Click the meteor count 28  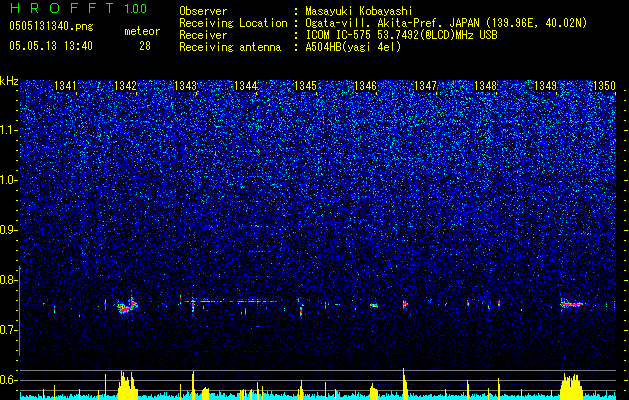145,46
